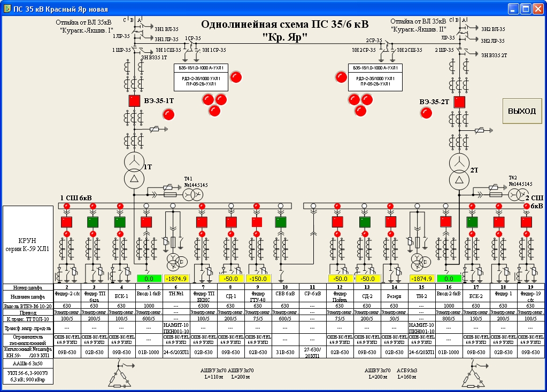Click the yellow -150.0 value under cabinet 9
This screenshot has width=547, height=392.
click(x=258, y=279)
